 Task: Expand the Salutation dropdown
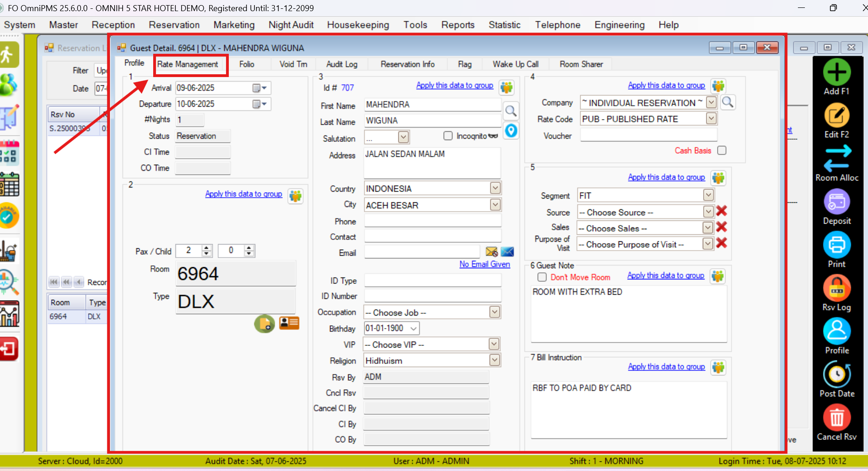pos(403,137)
